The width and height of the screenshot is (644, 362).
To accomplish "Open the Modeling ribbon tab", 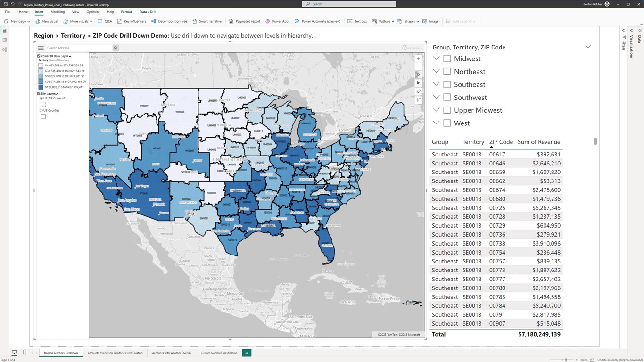I will coord(58,12).
